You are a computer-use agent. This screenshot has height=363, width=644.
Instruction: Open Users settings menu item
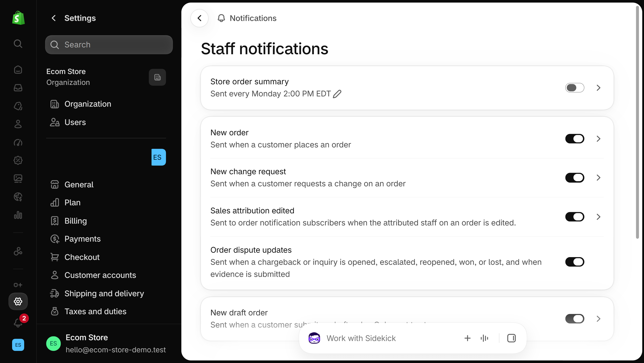pyautogui.click(x=106, y=122)
